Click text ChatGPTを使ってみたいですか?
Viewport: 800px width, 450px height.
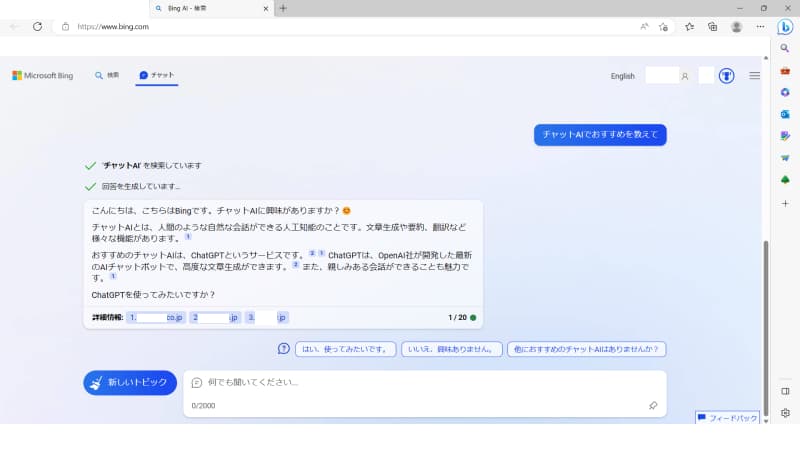(153, 295)
